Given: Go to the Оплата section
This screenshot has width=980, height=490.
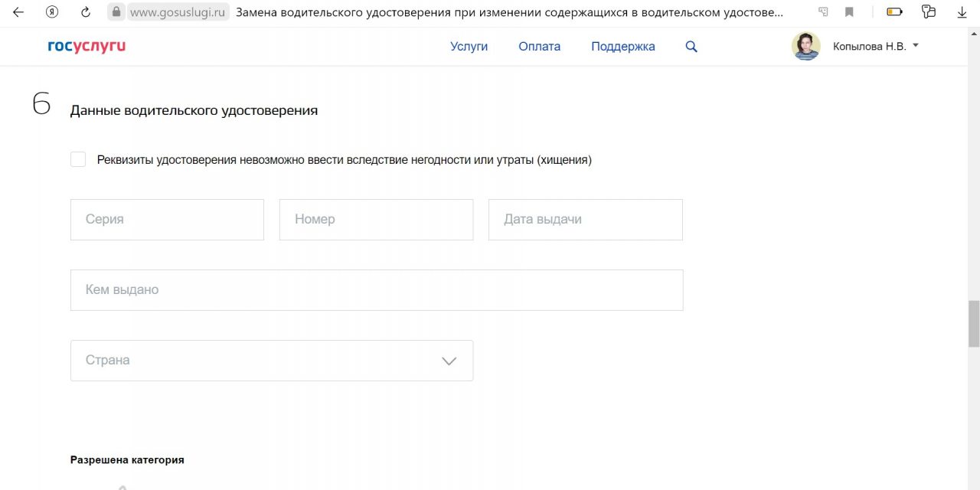Looking at the screenshot, I should [539, 47].
